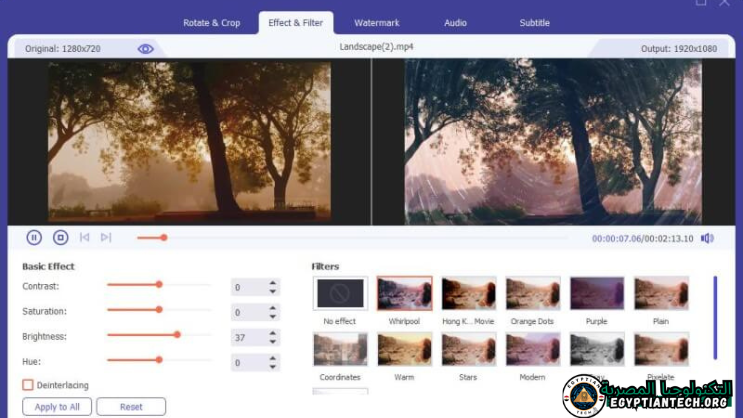Click the video progress seek bar handle
This screenshot has width=743, height=418.
pos(164,237)
